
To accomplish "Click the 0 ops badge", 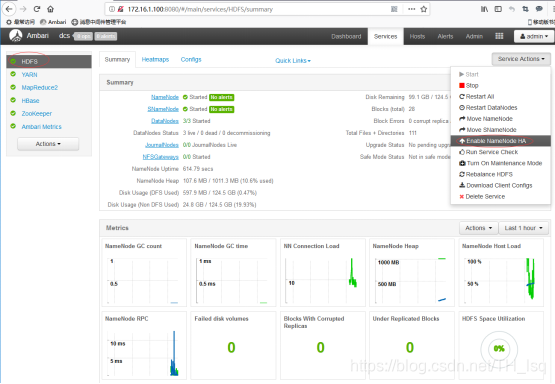I will [83, 36].
